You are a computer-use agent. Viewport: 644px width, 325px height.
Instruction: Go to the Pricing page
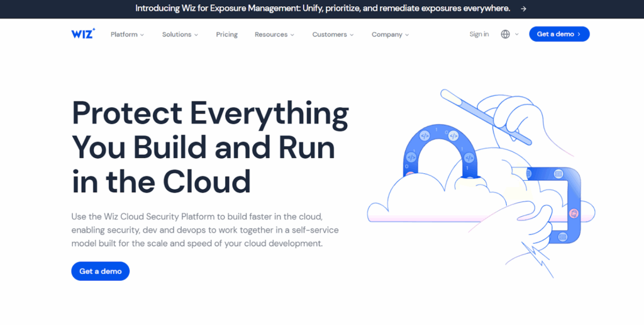(x=226, y=35)
